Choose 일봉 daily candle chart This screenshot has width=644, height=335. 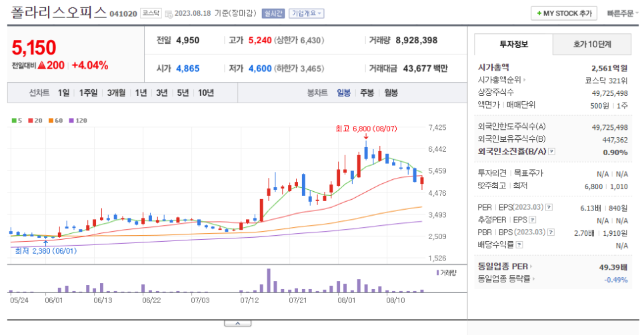coord(344,93)
